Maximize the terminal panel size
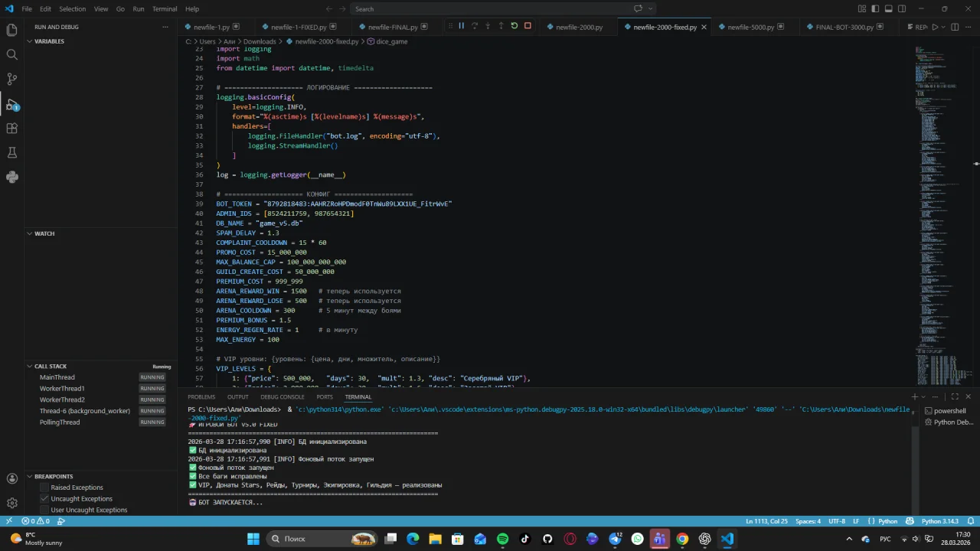 point(955,396)
